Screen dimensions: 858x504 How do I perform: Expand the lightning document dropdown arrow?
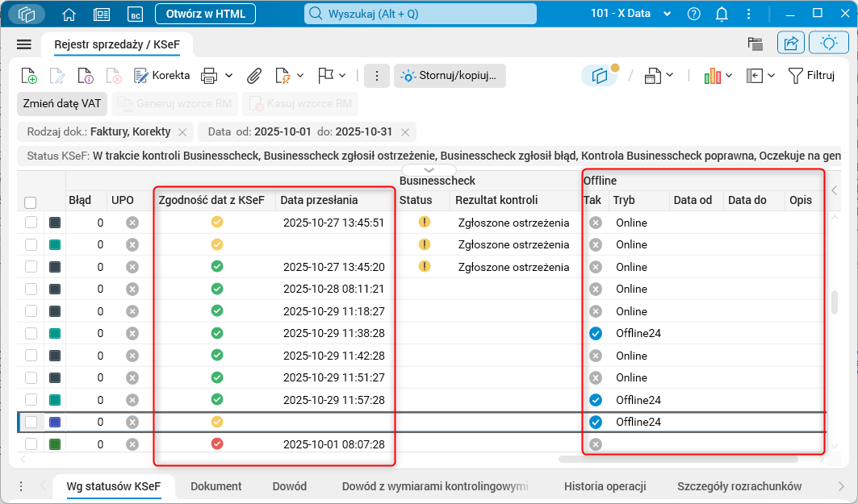point(300,76)
